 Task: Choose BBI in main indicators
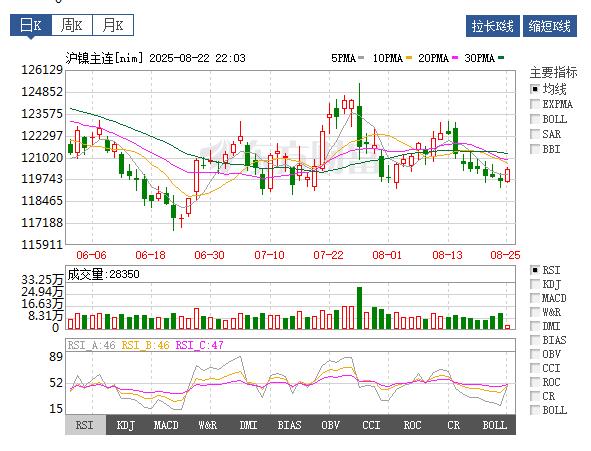click(534, 149)
